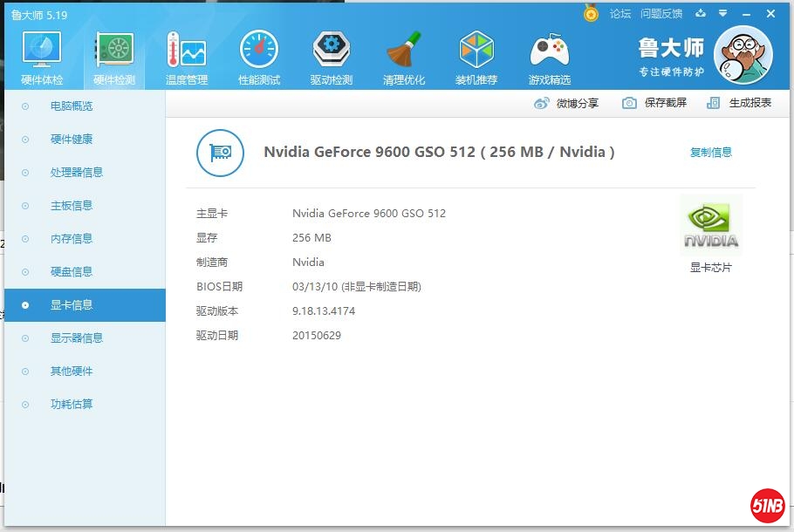The image size is (794, 532).
Task: Select 温度管理 thermometer icon
Action: (x=187, y=52)
